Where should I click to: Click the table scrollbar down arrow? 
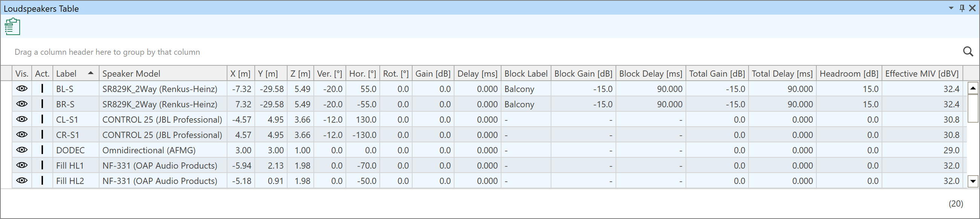[973, 181]
